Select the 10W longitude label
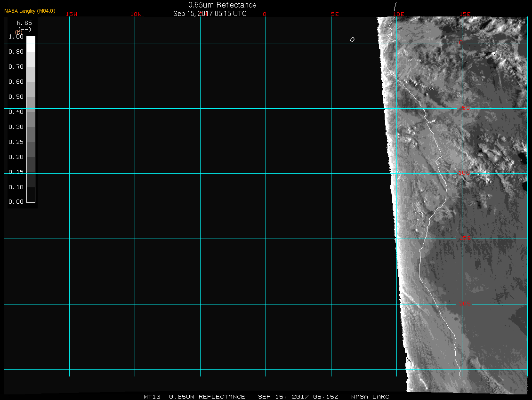 tap(136, 14)
